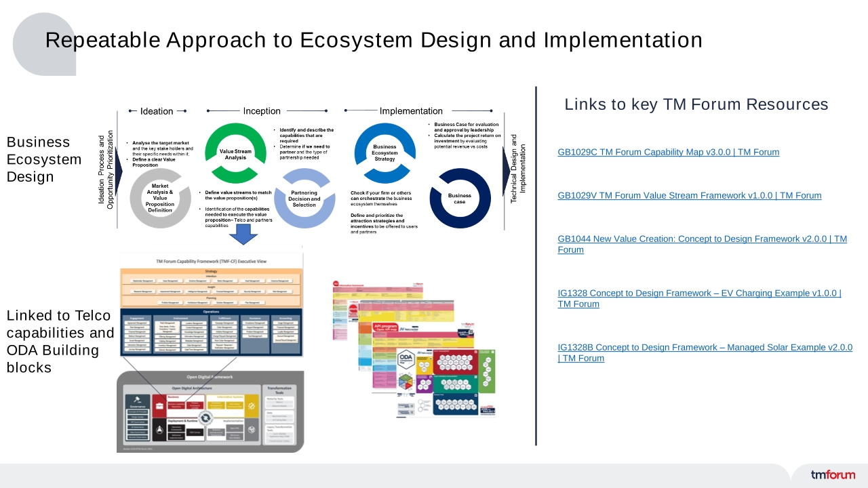Select the 'Define and prioritize the attraction strategies' paragraph
Viewport: 868px width, 488px height.
pos(384,224)
